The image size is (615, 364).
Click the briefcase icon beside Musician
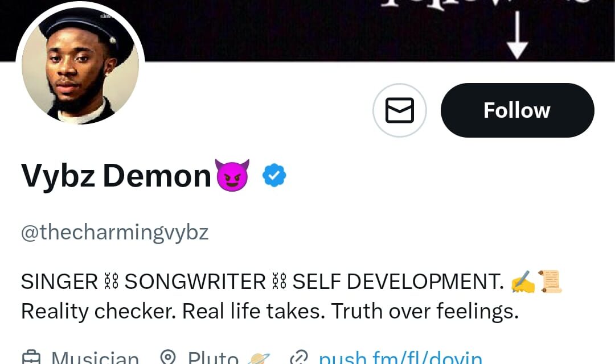tap(31, 358)
